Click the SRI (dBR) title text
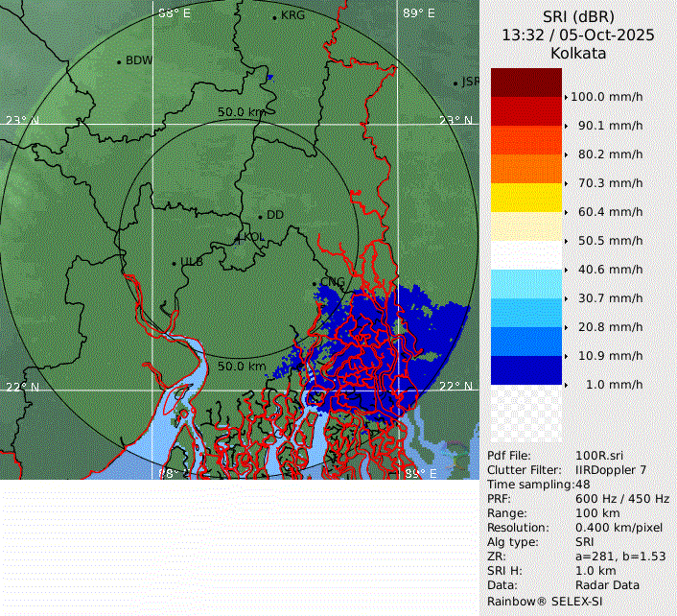Screen dimensions: 677x616 (x=578, y=16)
